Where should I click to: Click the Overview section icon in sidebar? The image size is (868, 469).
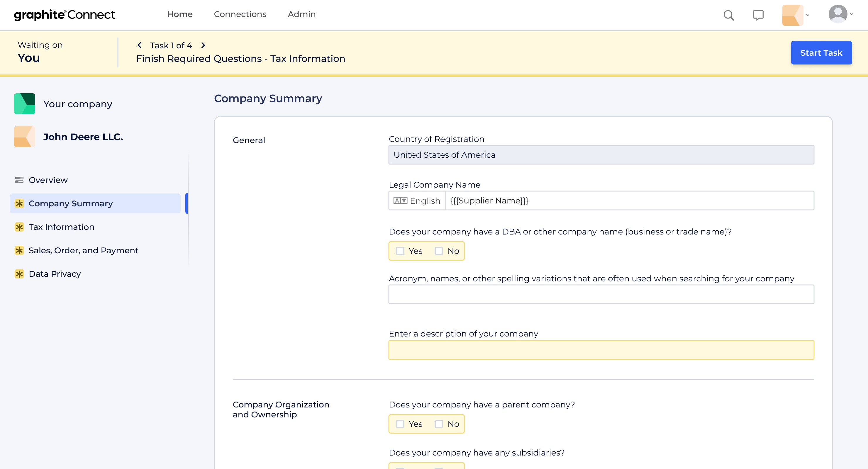point(20,180)
